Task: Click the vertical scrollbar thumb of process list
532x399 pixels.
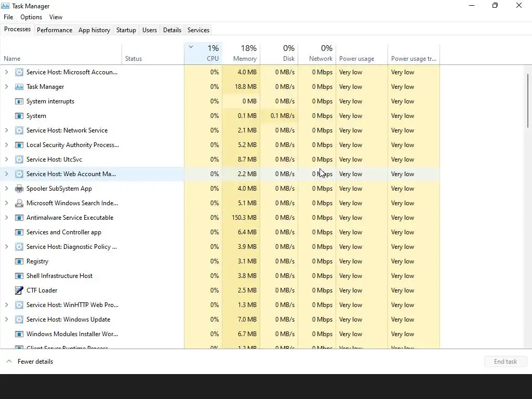Action: point(528,101)
